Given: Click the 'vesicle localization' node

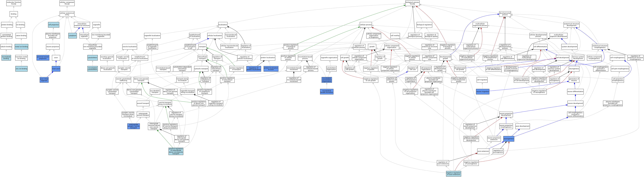Looking at the screenshot, I should [x=129, y=47].
